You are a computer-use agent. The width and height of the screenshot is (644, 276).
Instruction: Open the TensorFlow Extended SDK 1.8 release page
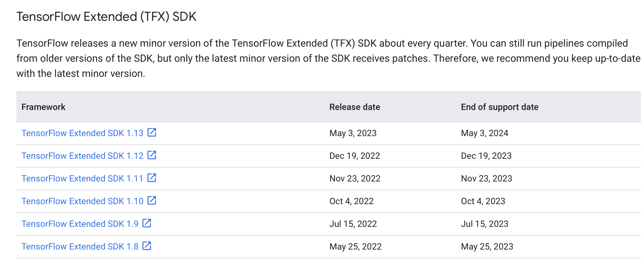point(80,246)
